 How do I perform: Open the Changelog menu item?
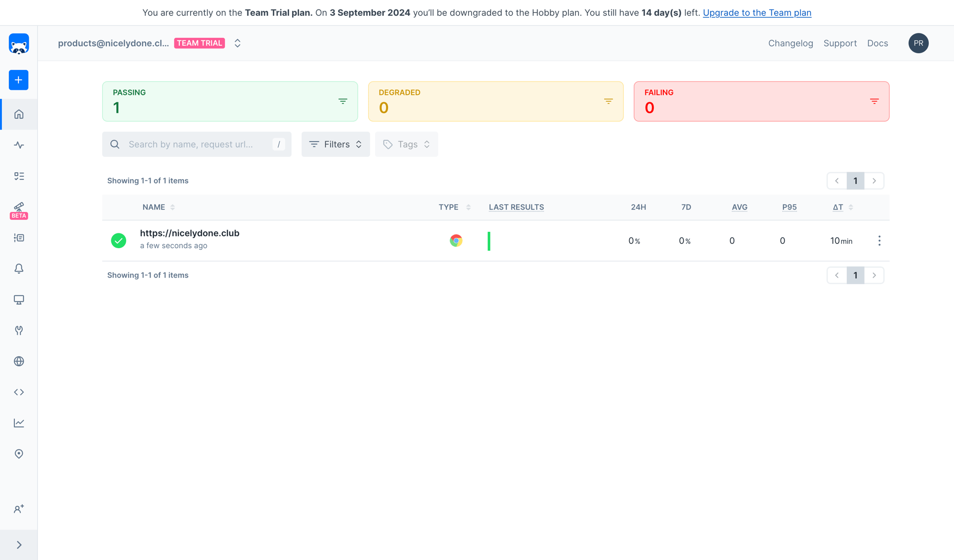pyautogui.click(x=791, y=43)
